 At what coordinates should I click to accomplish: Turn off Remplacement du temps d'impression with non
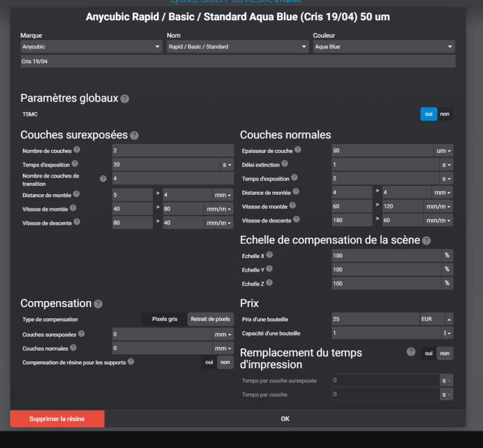(x=445, y=354)
